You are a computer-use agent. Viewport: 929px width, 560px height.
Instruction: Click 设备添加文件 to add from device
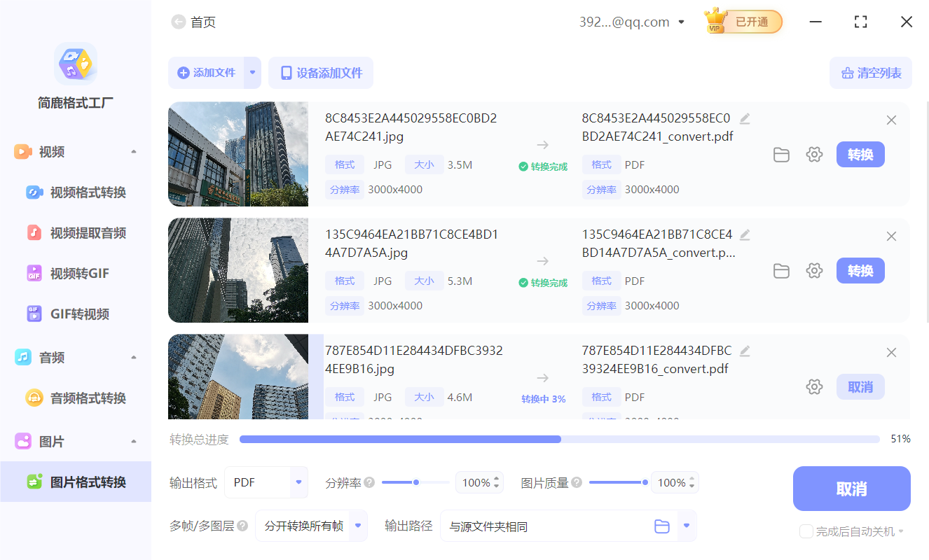pos(320,72)
